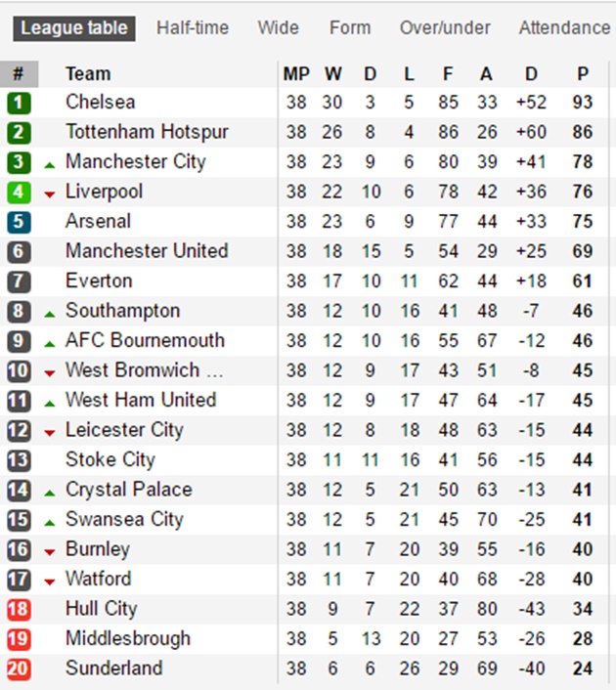Viewport: 616px width, 690px height.
Task: Open the Tottenham Hotspur team link
Action: click(x=147, y=132)
